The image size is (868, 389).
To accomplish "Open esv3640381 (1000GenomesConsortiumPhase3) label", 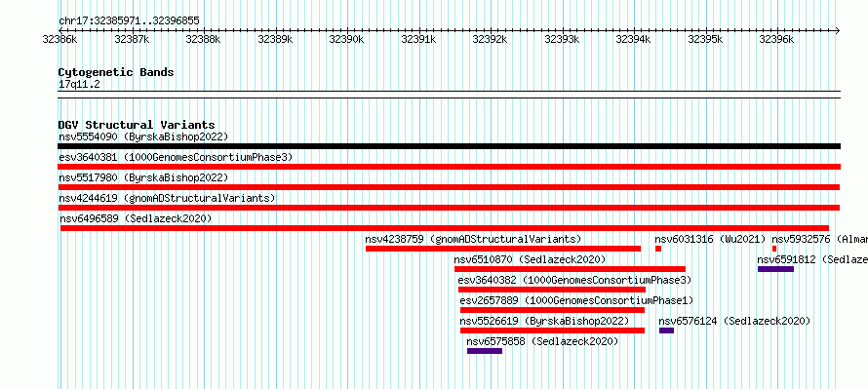I will pyautogui.click(x=176, y=157).
